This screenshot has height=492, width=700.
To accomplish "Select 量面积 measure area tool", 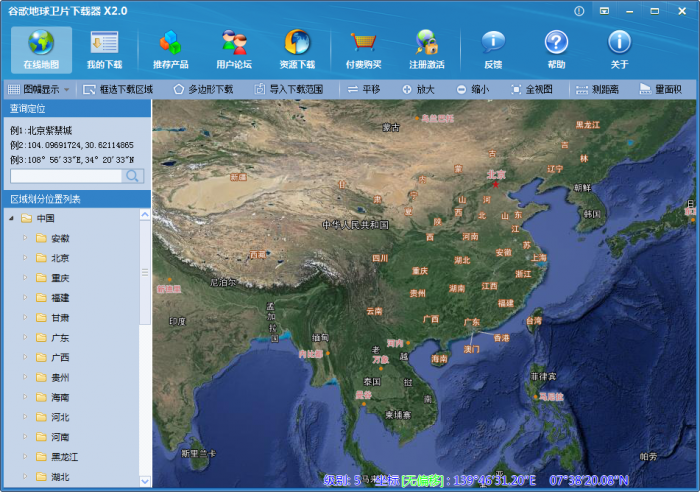I will (661, 89).
